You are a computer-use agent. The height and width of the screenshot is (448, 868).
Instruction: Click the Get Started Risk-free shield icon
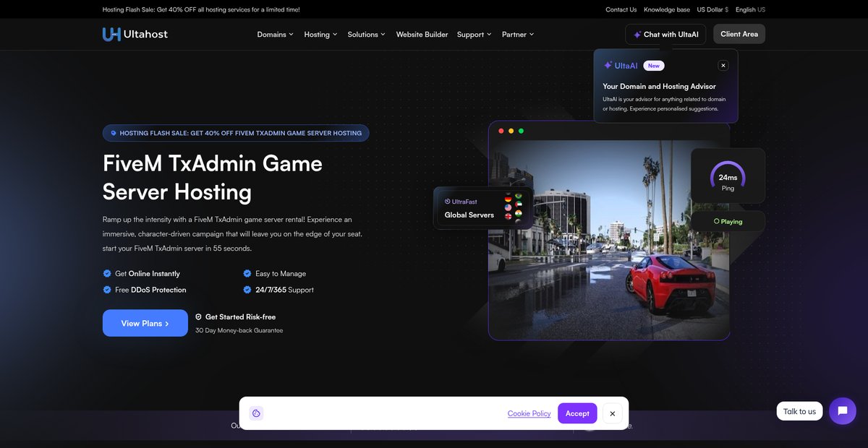click(198, 316)
